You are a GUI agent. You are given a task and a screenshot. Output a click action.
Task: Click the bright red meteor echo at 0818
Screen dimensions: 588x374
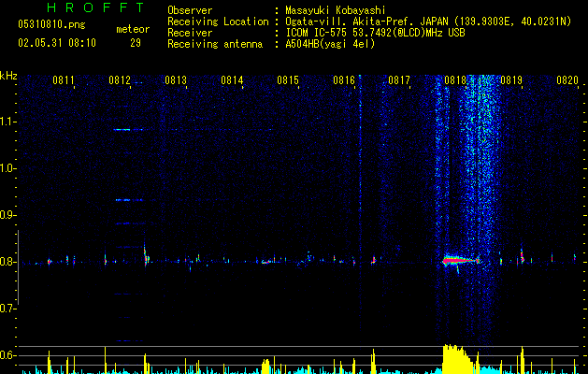461,260
